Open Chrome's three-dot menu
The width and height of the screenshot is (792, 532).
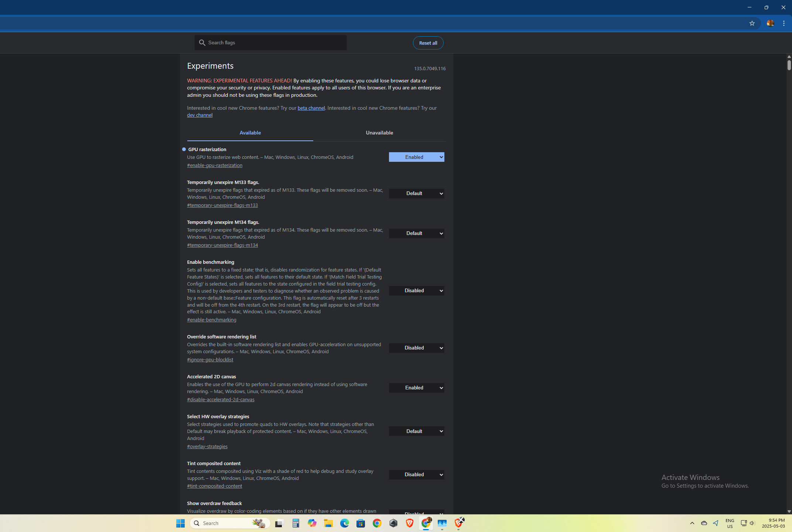784,23
